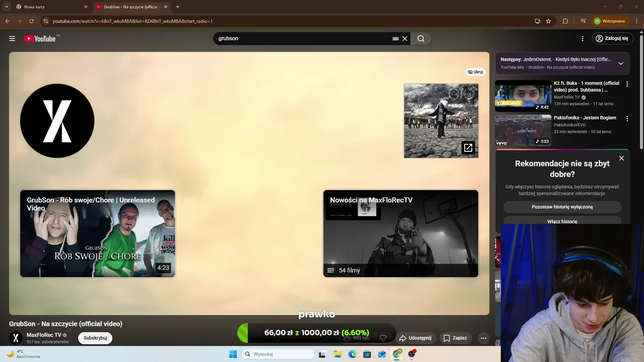Close the GrubSon video tab
The width and height of the screenshot is (644, 362).
pos(166,7)
